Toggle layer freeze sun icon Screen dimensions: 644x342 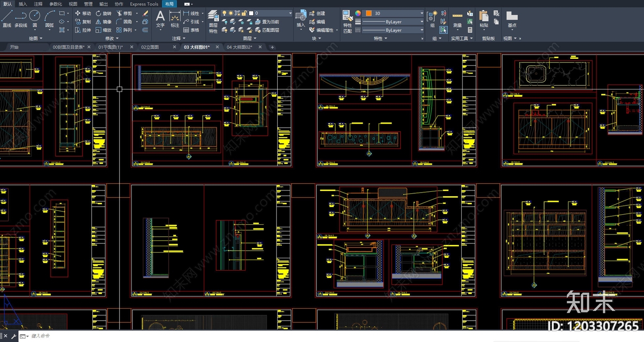coord(231,13)
